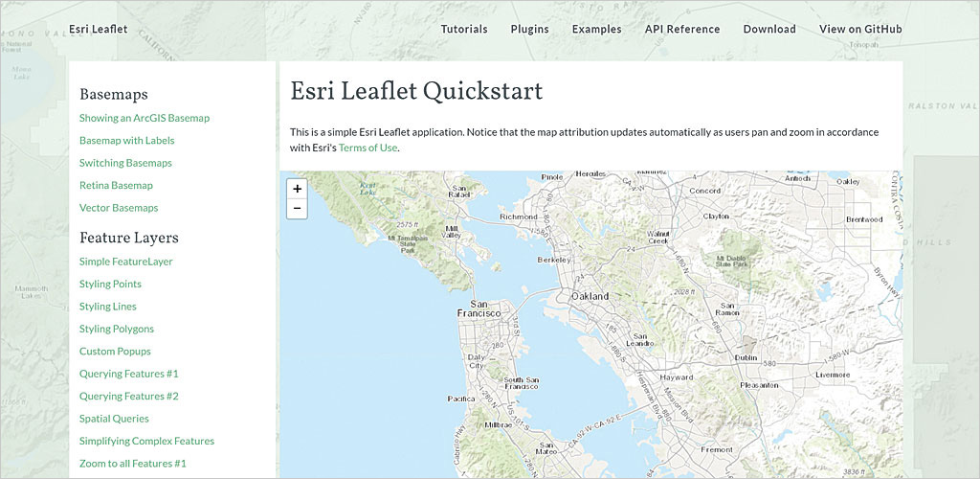The image size is (980, 479).
Task: Zoom in on the map
Action: point(297,189)
